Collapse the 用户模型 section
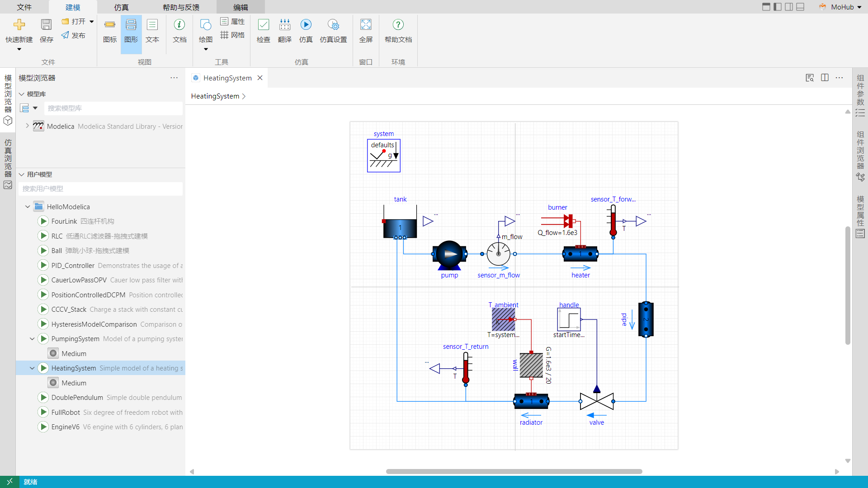This screenshot has height=488, width=868. point(21,174)
